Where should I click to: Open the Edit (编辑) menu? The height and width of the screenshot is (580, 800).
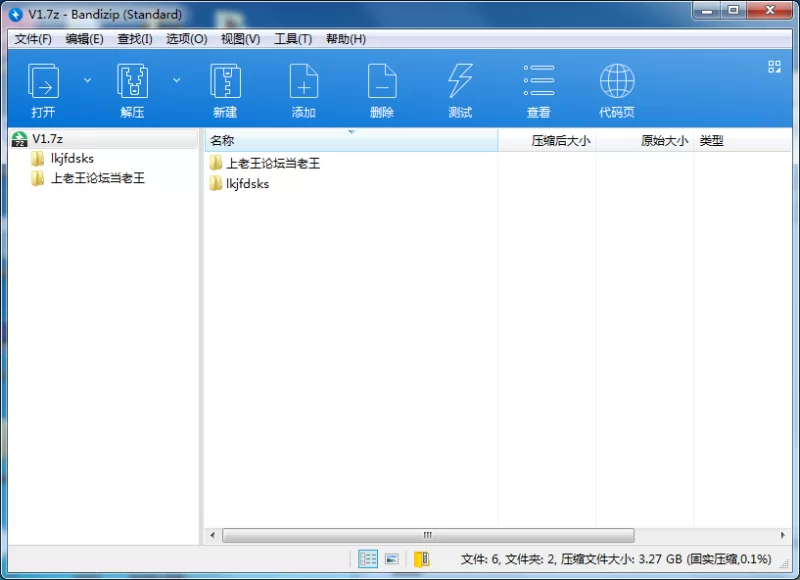tap(85, 39)
